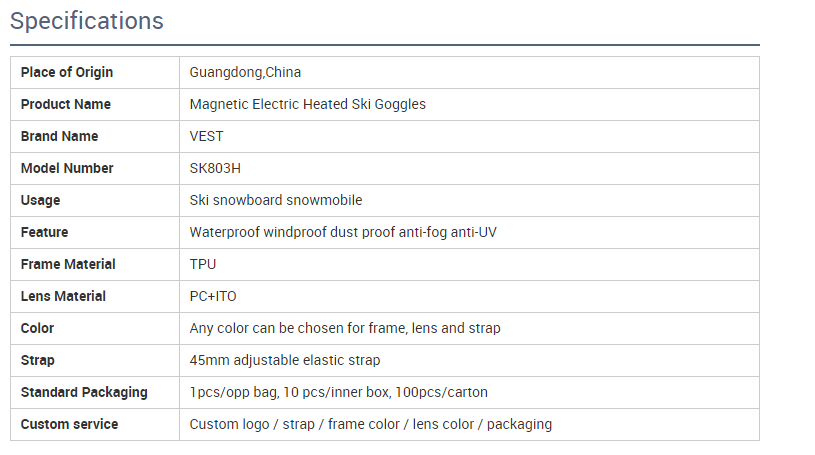Select the SK803H model value
The image size is (815, 455).
point(215,168)
